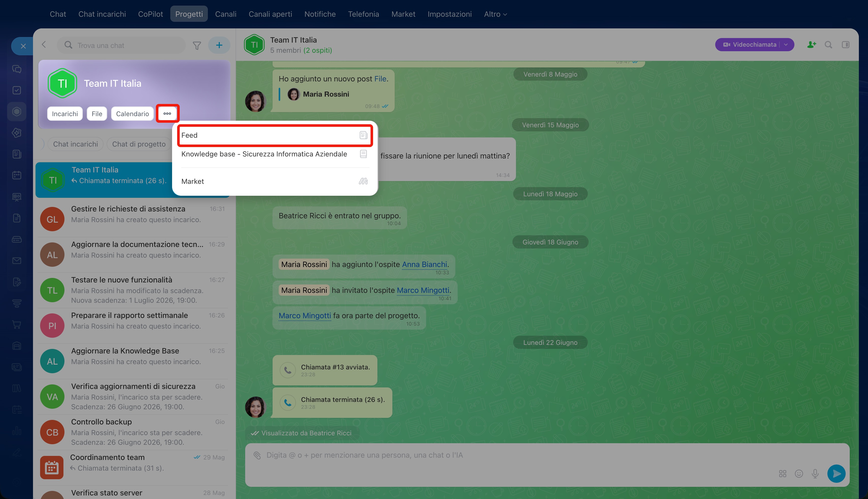Open Knowledge base - Sicurezza Informatica Aziendale
Image resolution: width=868 pixels, height=499 pixels.
click(x=275, y=154)
